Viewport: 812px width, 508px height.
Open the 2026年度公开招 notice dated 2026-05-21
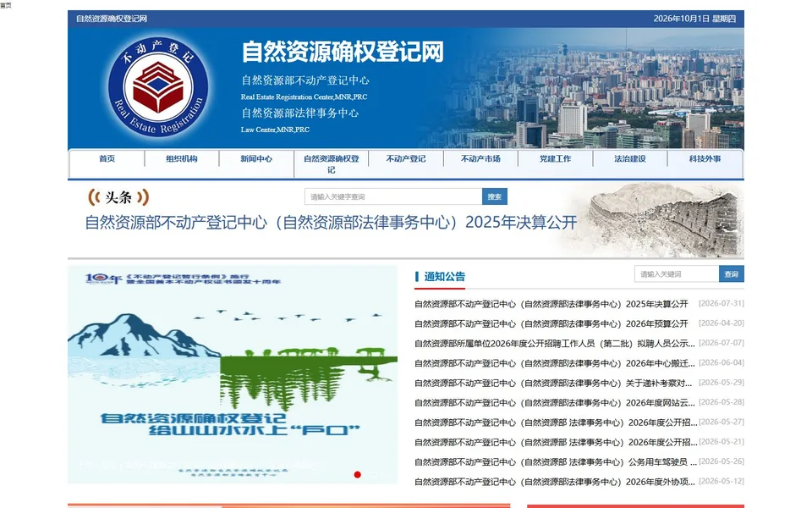(x=556, y=442)
